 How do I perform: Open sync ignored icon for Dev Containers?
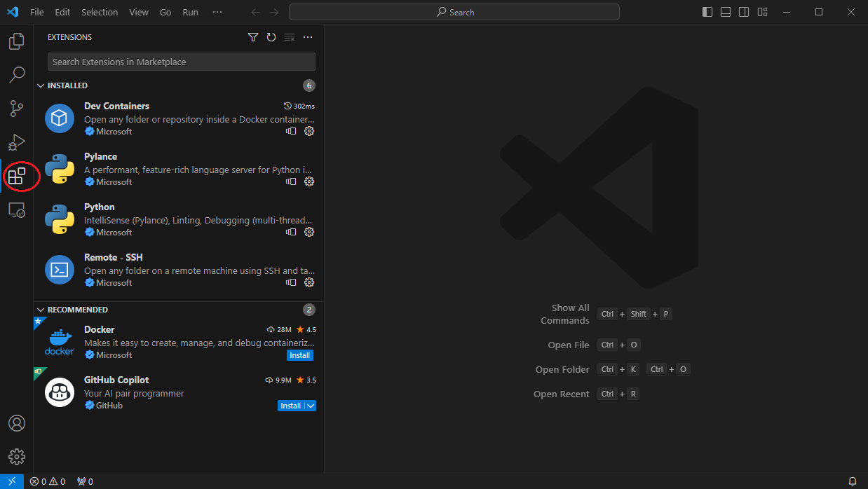(x=291, y=131)
